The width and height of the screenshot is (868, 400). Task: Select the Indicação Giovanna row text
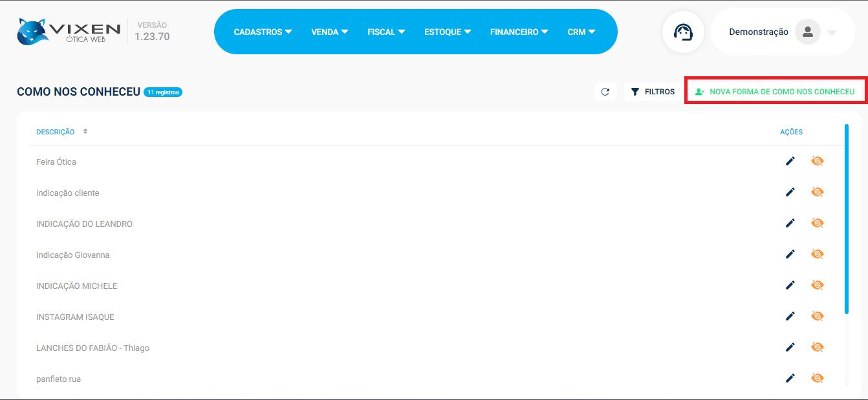[x=73, y=255]
